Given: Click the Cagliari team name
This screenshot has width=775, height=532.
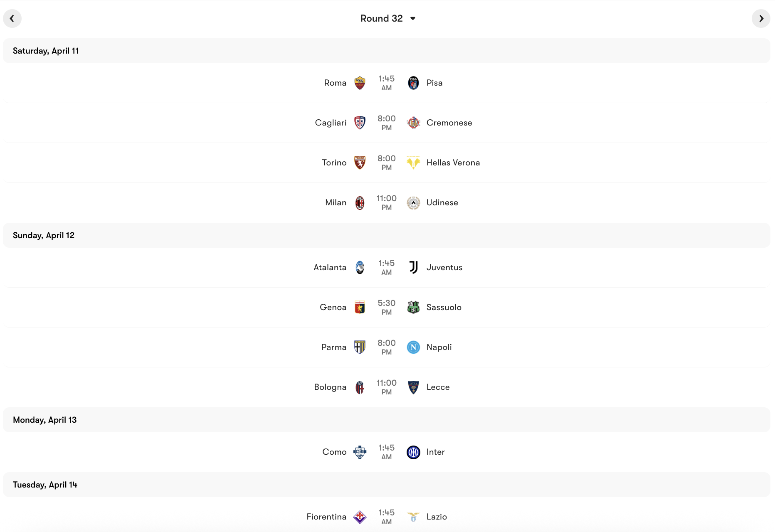Looking at the screenshot, I should tap(330, 123).
